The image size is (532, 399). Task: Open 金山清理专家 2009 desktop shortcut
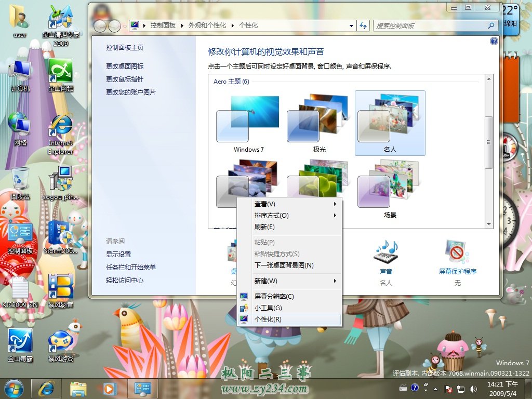[x=60, y=24]
